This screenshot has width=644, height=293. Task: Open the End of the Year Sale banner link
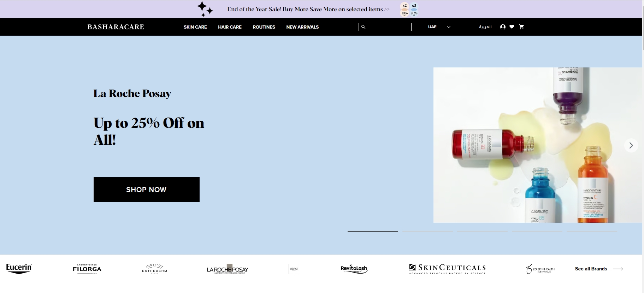click(308, 9)
